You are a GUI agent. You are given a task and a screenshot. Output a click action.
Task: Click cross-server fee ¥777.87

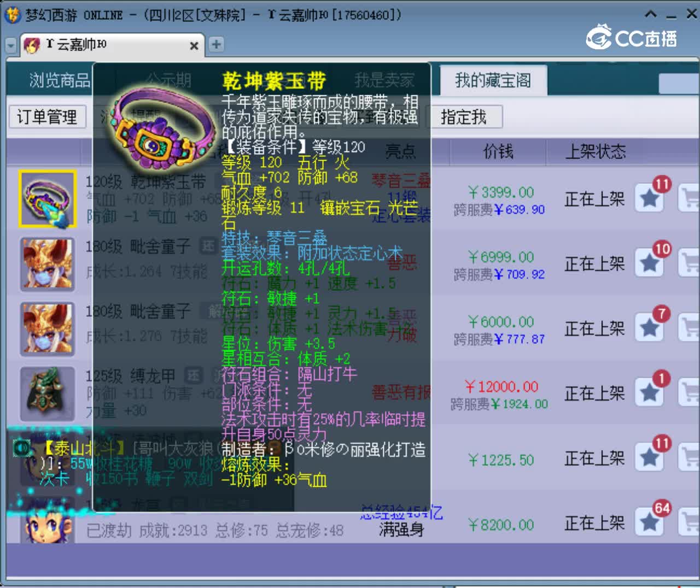point(519,339)
